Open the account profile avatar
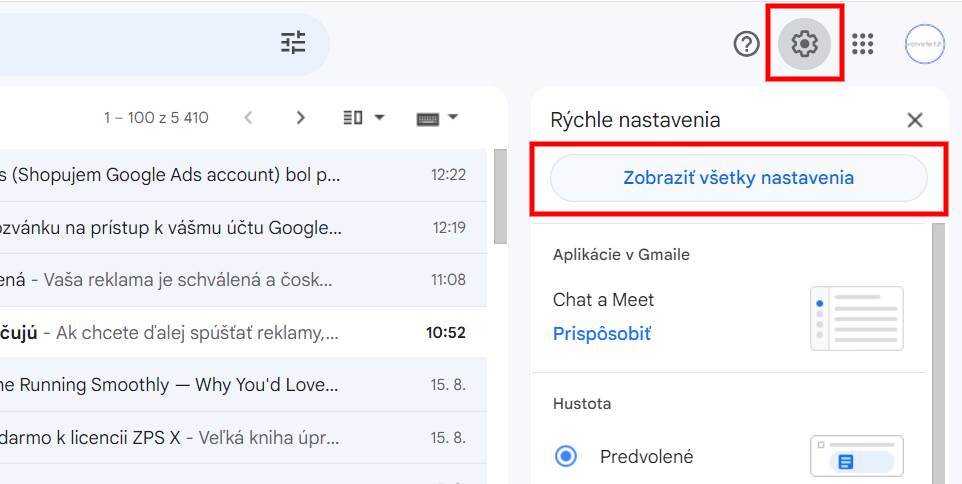Screen dimensions: 962x484 [925, 44]
